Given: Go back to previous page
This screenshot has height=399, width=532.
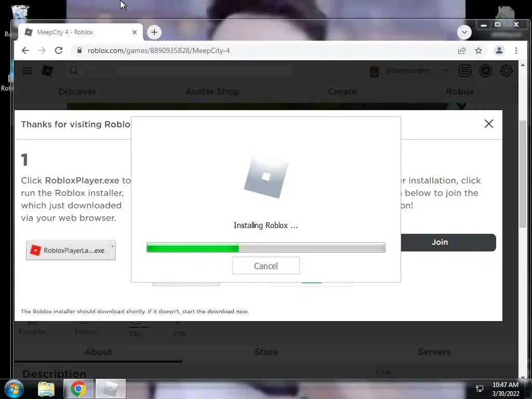Looking at the screenshot, I should coord(25,50).
